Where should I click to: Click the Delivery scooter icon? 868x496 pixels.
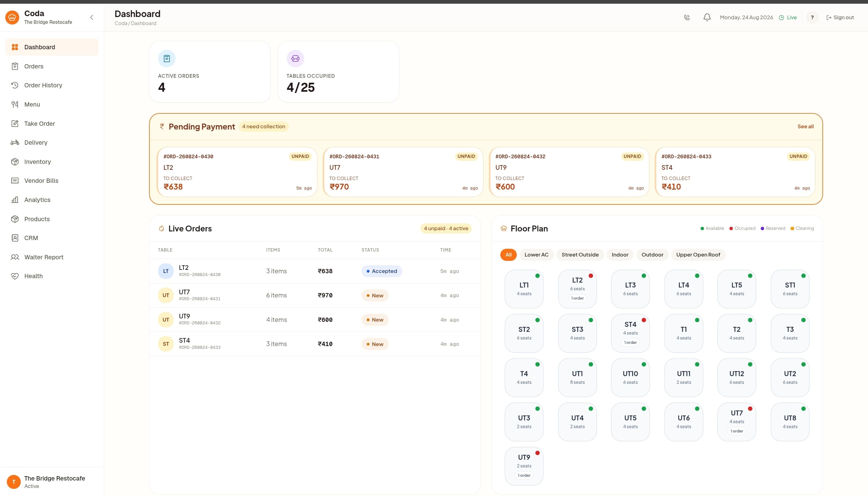point(15,143)
